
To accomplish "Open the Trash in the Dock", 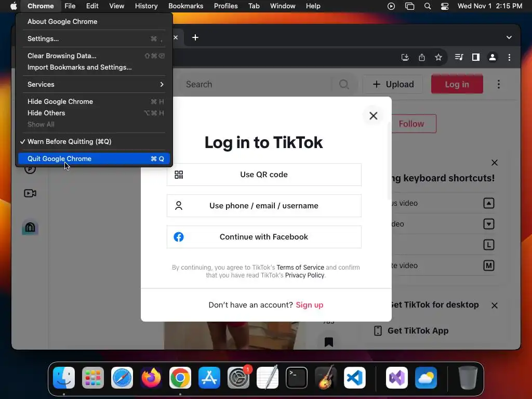I will tap(468, 378).
